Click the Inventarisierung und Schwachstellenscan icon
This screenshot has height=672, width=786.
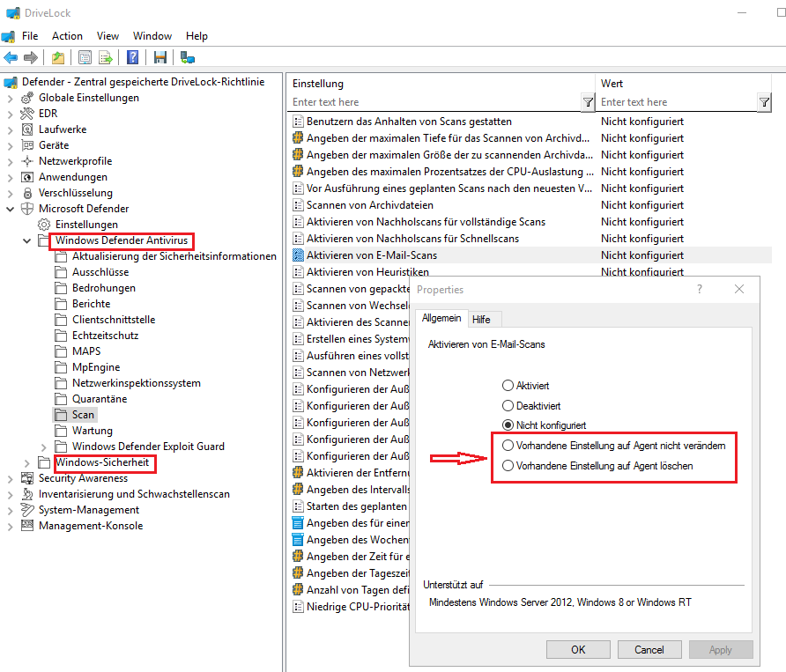pyautogui.click(x=27, y=494)
